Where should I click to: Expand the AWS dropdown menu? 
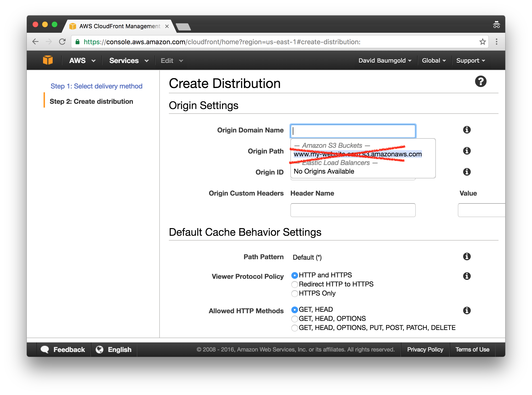[x=82, y=61]
